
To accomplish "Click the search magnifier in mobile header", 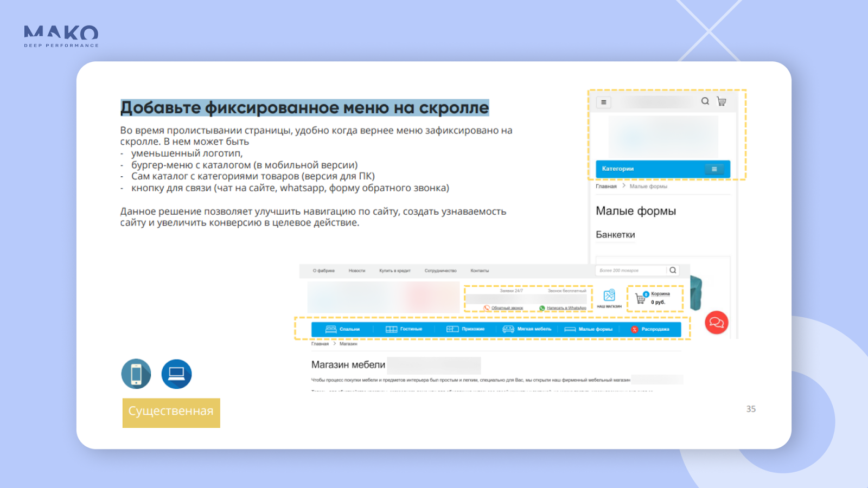I will [705, 101].
